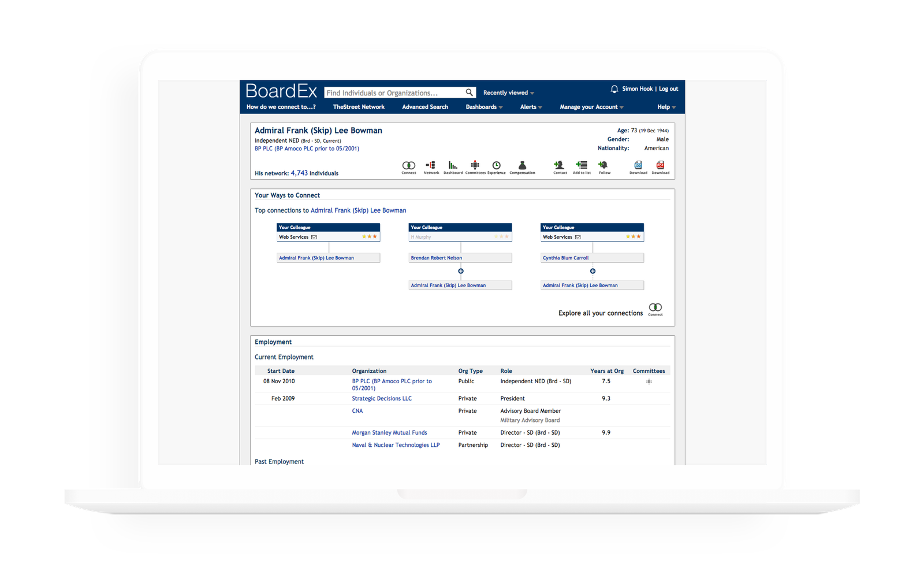Open BP PLC link under profile name
Screen dimensions: 924x578
(307, 149)
